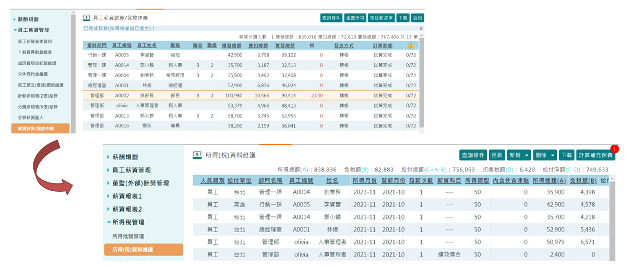644x266 pixels.
Task: Click 下載 in the 員工薪資試算/發放作業 panel
Action: tap(403, 18)
